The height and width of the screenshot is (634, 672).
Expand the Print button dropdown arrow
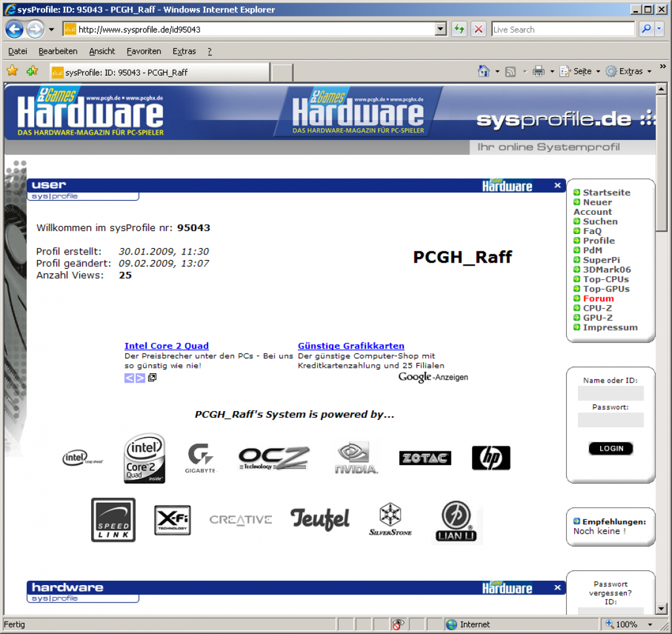pos(552,72)
